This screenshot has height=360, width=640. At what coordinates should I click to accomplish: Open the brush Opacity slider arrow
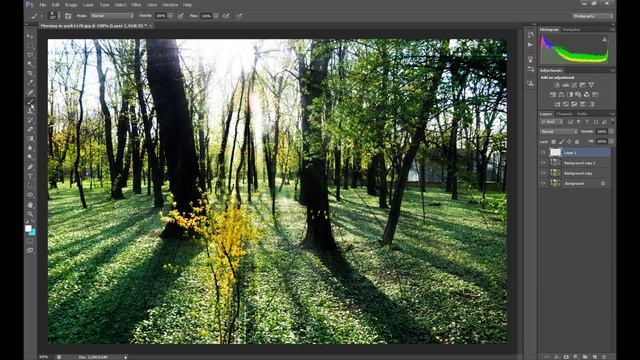[x=170, y=16]
